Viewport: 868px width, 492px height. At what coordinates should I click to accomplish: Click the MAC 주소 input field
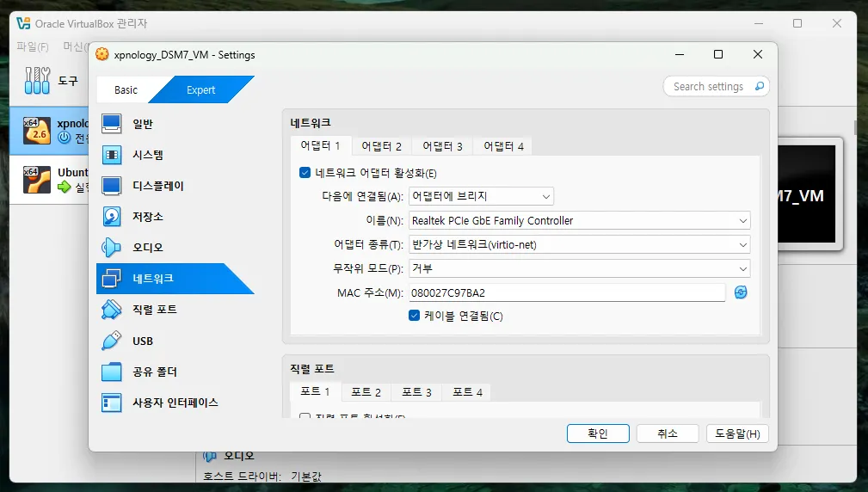tap(567, 292)
